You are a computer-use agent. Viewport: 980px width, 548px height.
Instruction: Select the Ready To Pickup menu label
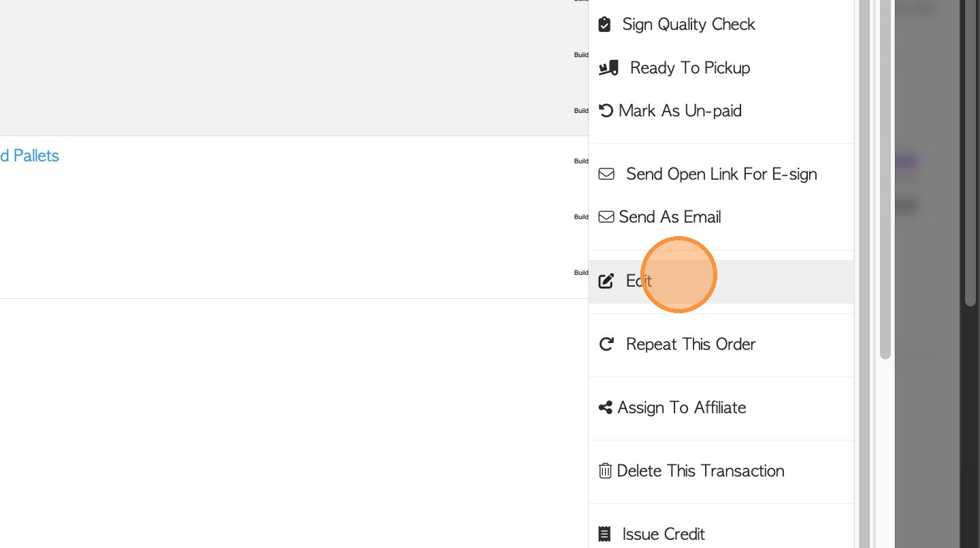689,68
